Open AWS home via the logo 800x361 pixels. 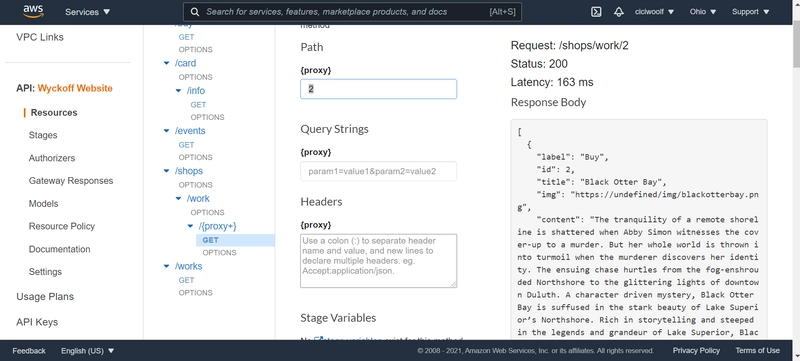(x=33, y=11)
